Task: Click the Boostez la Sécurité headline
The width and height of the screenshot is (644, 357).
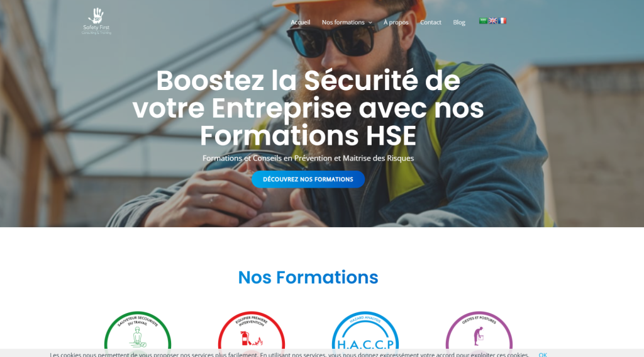Action: click(308, 108)
